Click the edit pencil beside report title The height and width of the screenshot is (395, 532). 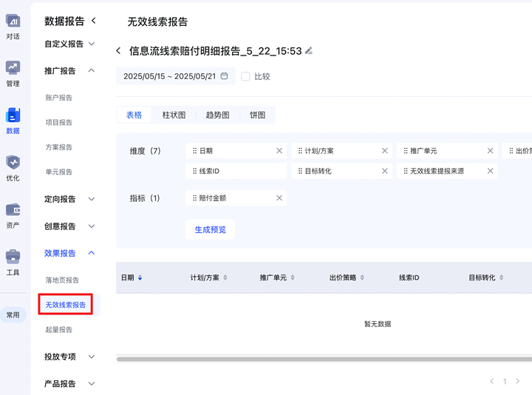(x=309, y=51)
